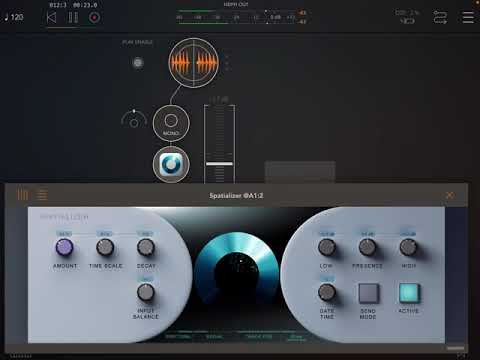Start recording with the red record button

pyautogui.click(x=94, y=17)
